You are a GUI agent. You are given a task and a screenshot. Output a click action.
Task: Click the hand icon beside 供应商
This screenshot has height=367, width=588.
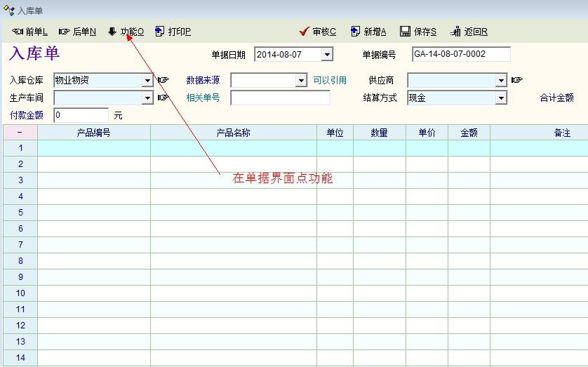tap(517, 80)
